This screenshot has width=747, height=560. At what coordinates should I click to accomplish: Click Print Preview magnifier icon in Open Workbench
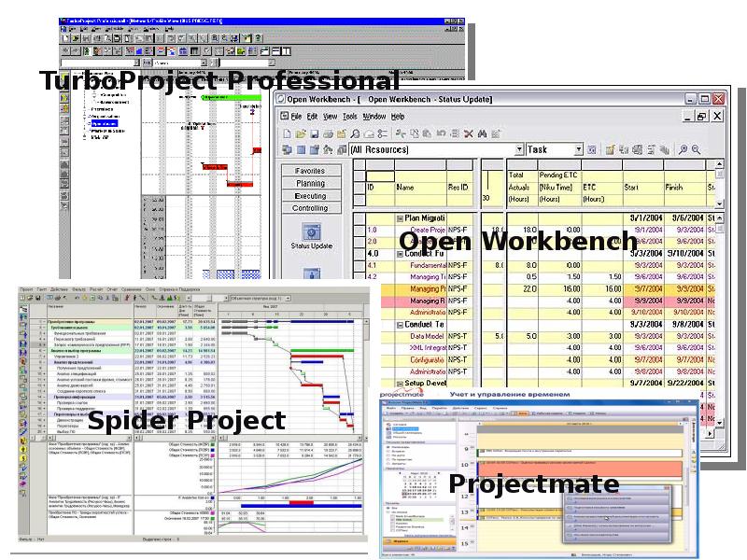pos(356,134)
